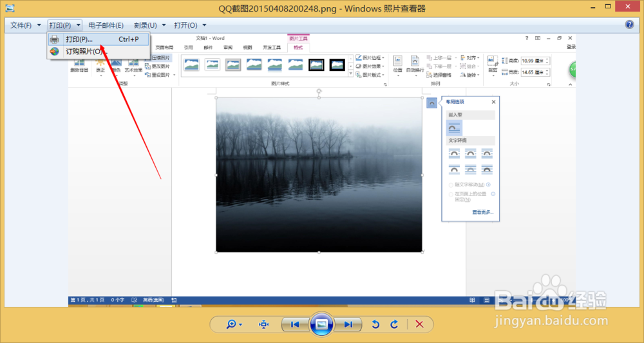Start the slide show round button
The image size is (644, 343).
point(321,324)
